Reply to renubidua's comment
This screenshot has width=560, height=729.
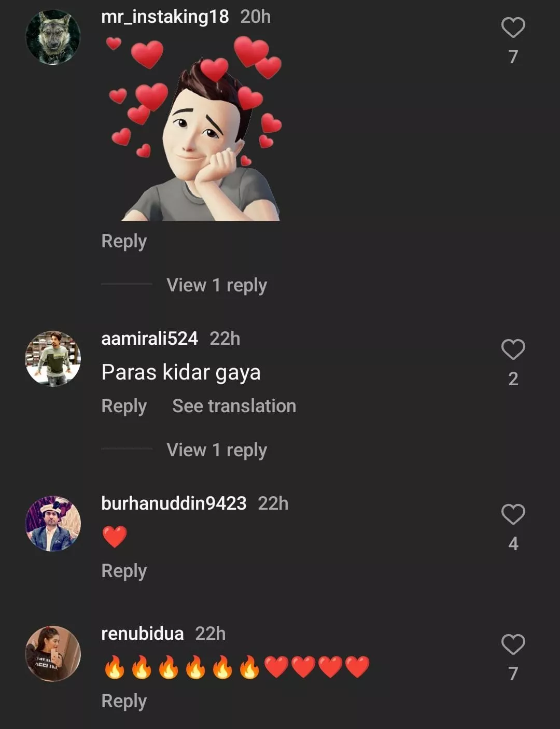tap(124, 702)
